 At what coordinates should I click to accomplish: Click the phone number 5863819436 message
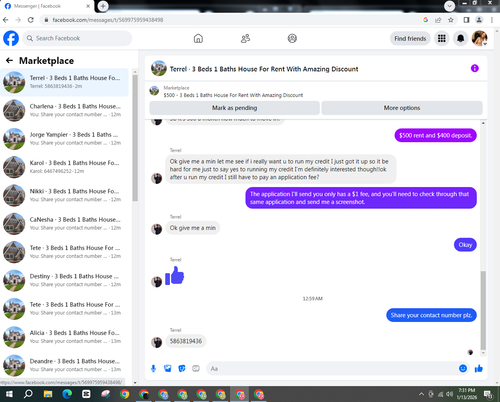click(x=186, y=341)
